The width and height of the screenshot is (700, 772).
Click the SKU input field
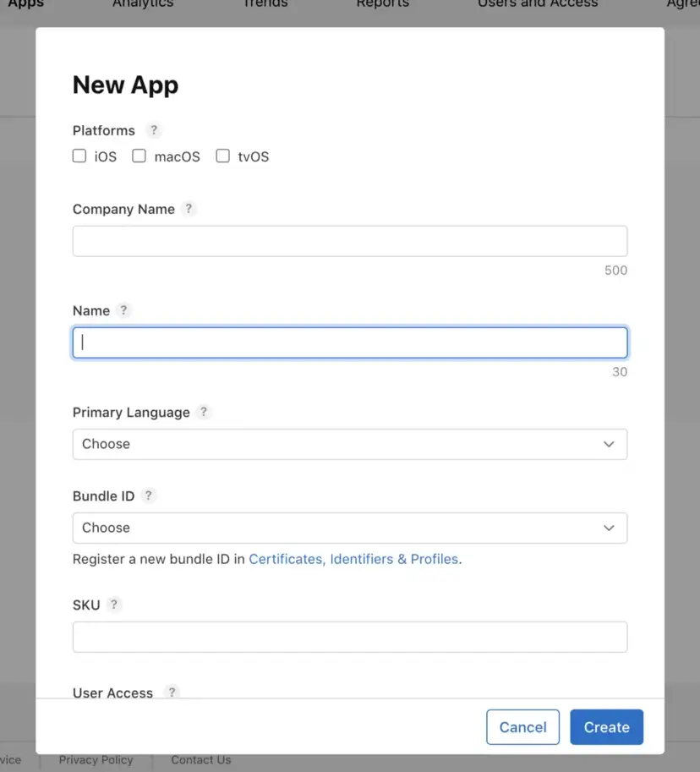[x=350, y=637]
